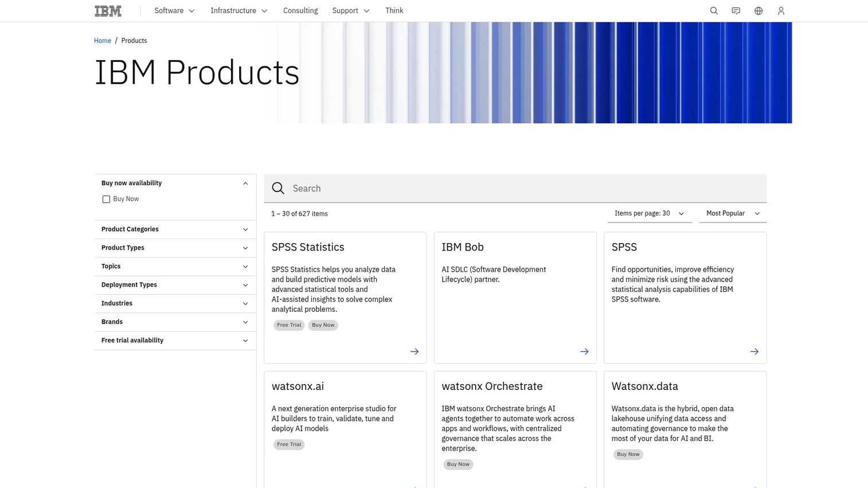Open the globe region selector icon
868x488 pixels.
pos(758,11)
